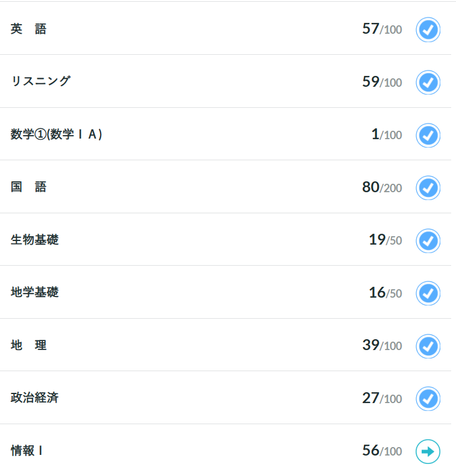Select the 国語 subject label
Viewport: 456px width, 476px height.
coord(28,187)
